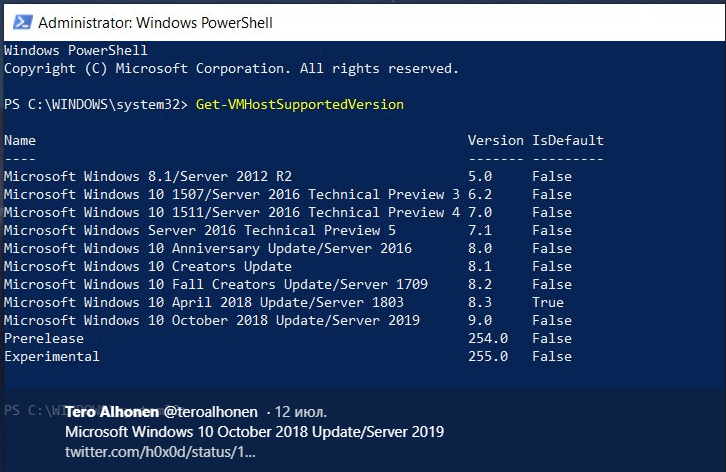This screenshot has width=726, height=472.
Task: Click the tweet text about Server 2019
Action: 254,432
